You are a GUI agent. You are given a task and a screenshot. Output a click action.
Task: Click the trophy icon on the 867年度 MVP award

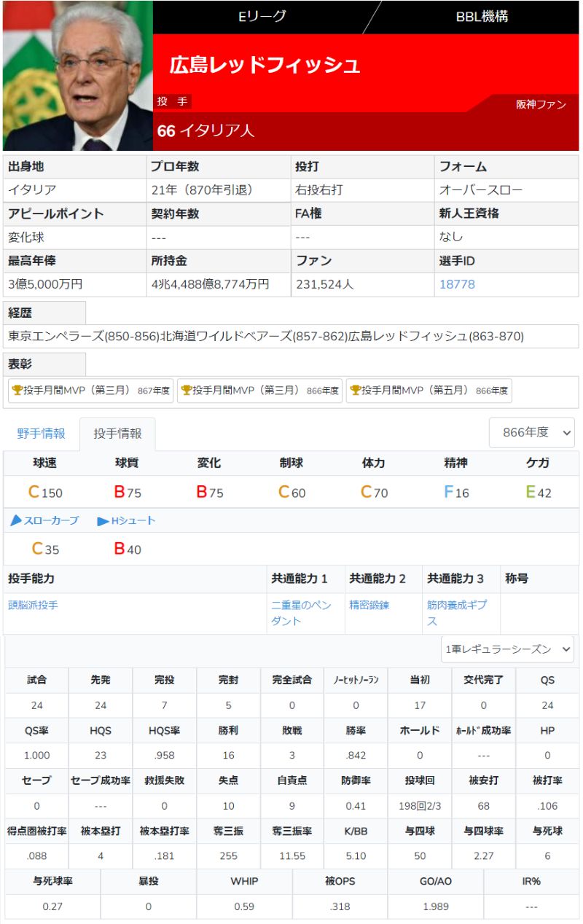click(x=17, y=390)
